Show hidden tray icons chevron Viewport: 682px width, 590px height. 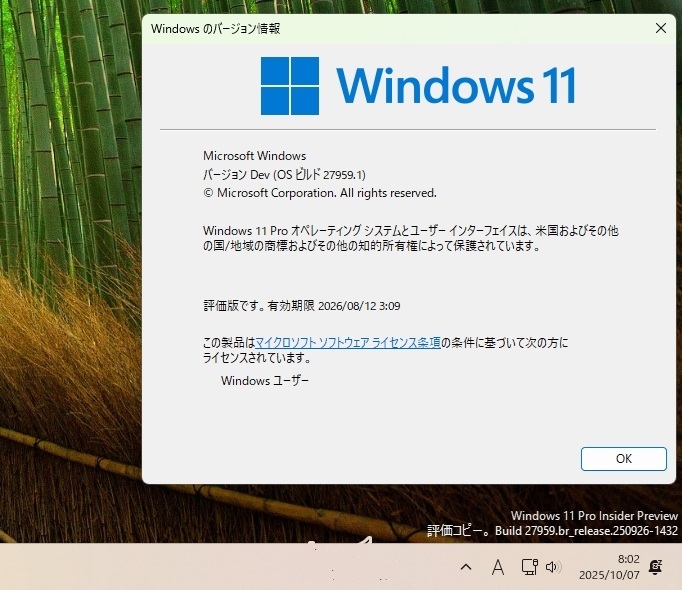coord(466,567)
